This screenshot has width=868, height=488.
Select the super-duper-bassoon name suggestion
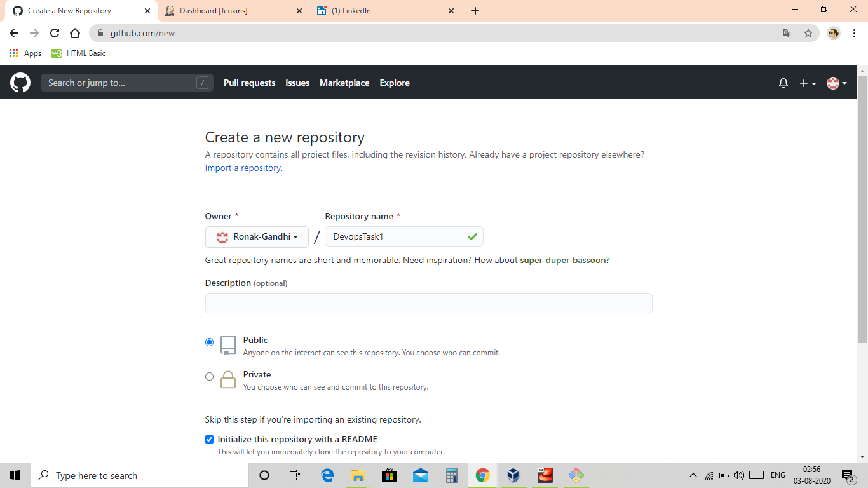click(563, 260)
